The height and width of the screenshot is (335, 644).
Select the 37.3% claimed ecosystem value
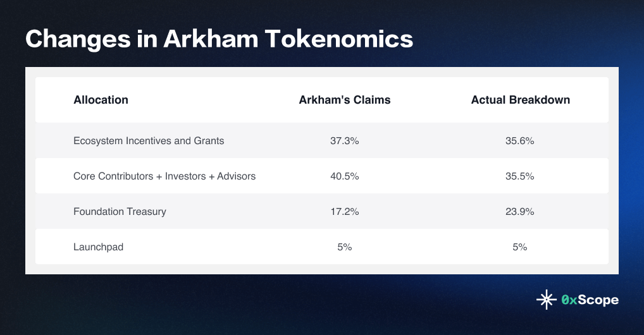345,140
